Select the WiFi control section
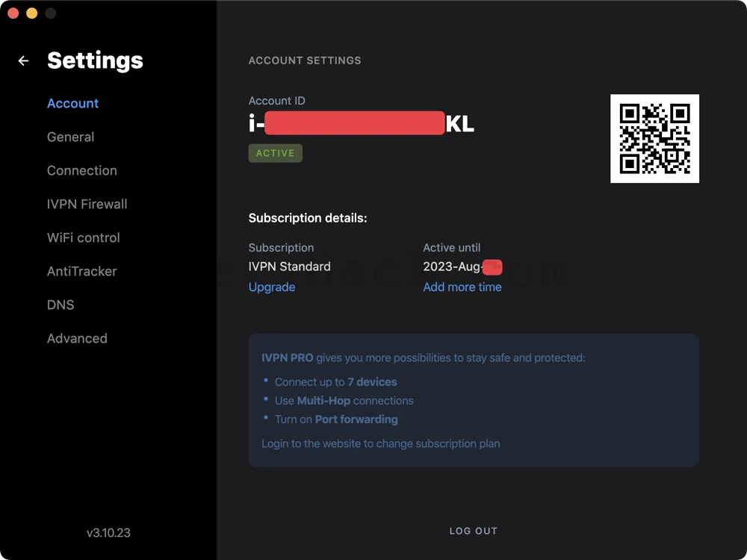747x560 pixels. (x=84, y=237)
